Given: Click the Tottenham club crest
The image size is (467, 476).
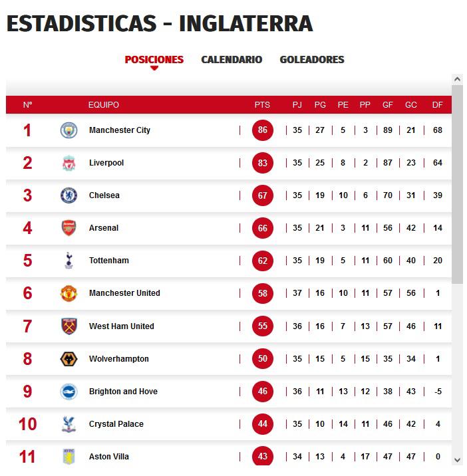Looking at the screenshot, I should point(69,261).
